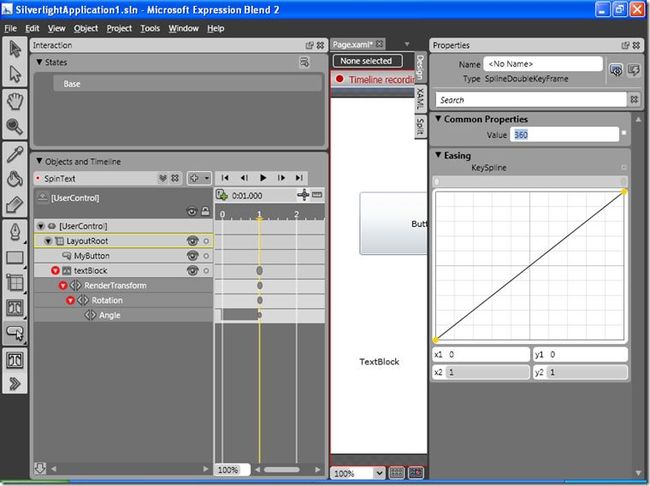Click the Value field showing 360
Viewport: 650px width, 486px height.
(x=564, y=134)
